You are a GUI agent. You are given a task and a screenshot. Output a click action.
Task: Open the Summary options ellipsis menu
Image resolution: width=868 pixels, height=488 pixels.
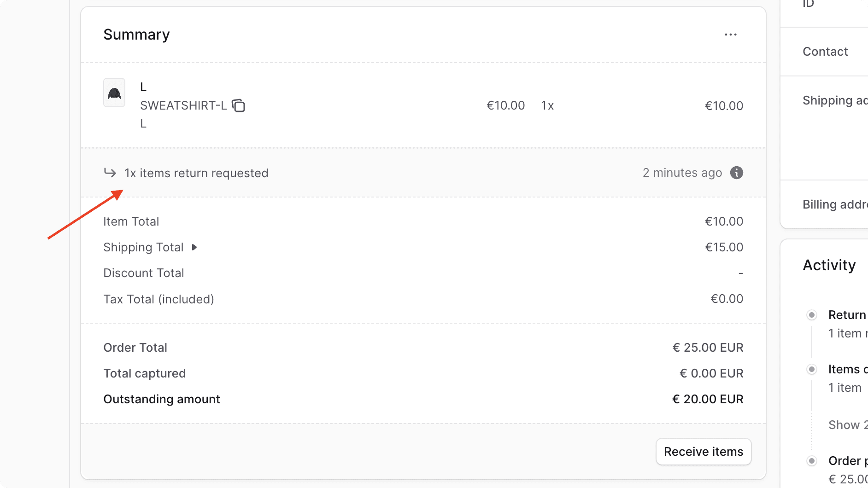pos(730,34)
